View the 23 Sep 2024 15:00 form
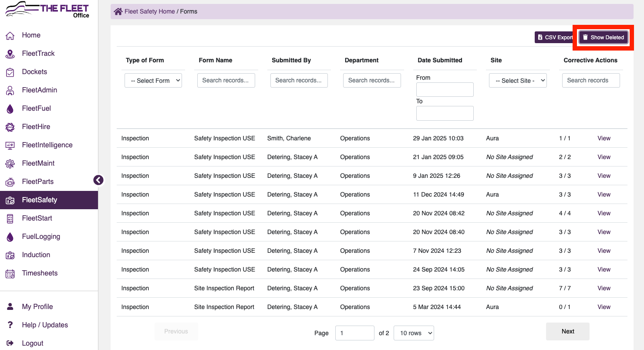The height and width of the screenshot is (350, 644). [x=604, y=289]
